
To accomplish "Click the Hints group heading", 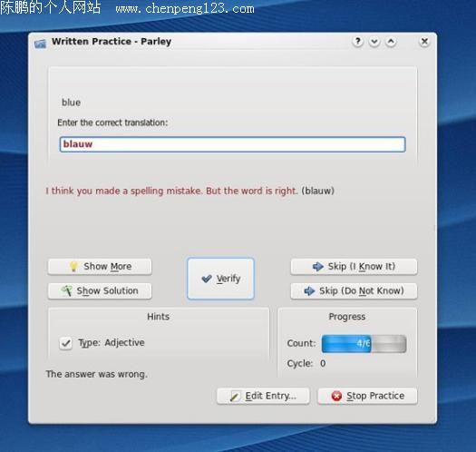I will pyautogui.click(x=158, y=317).
